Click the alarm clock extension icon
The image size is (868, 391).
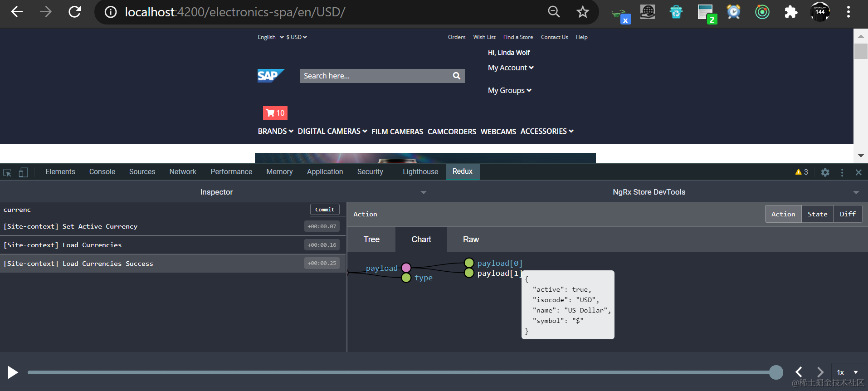pos(733,12)
